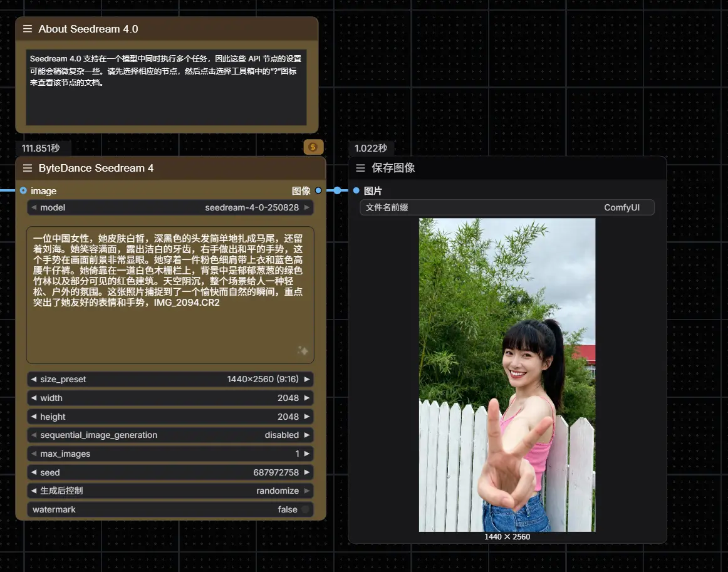Click the ByteDance Seedream 4 node menu icon

pos(28,168)
